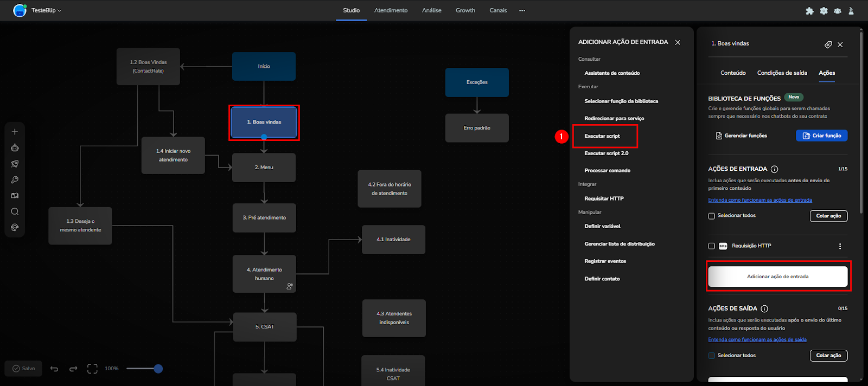Tick Selecionar todos under Ações de Saída
This screenshot has width=868, height=386.
click(x=711, y=356)
